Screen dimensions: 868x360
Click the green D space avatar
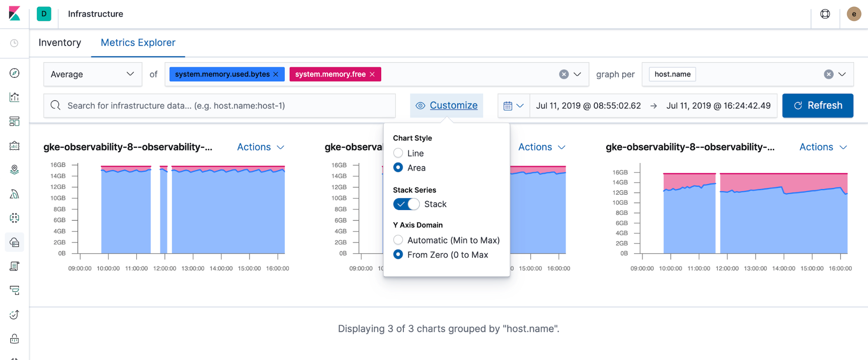pos(44,14)
